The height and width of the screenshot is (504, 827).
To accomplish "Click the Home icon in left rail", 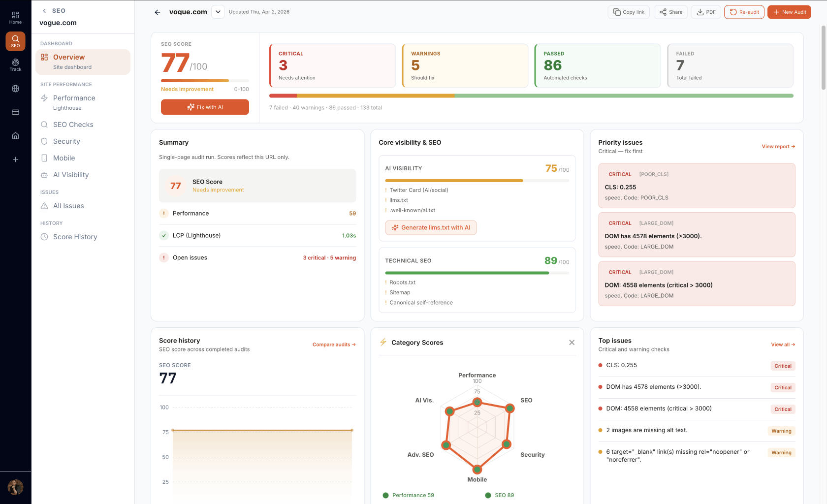I will 15,18.
